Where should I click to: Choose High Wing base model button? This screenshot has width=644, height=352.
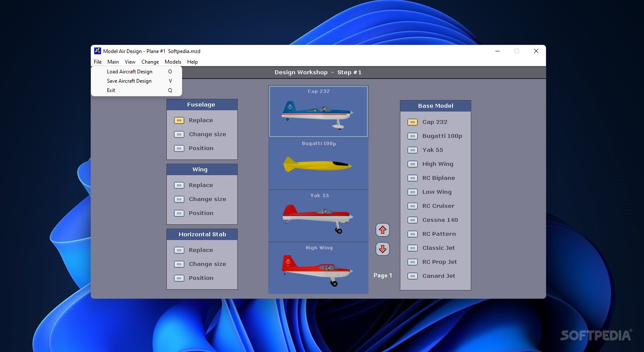point(413,164)
